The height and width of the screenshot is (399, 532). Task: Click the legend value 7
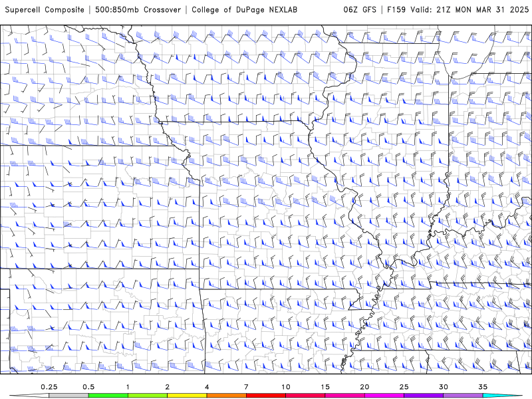click(246, 387)
